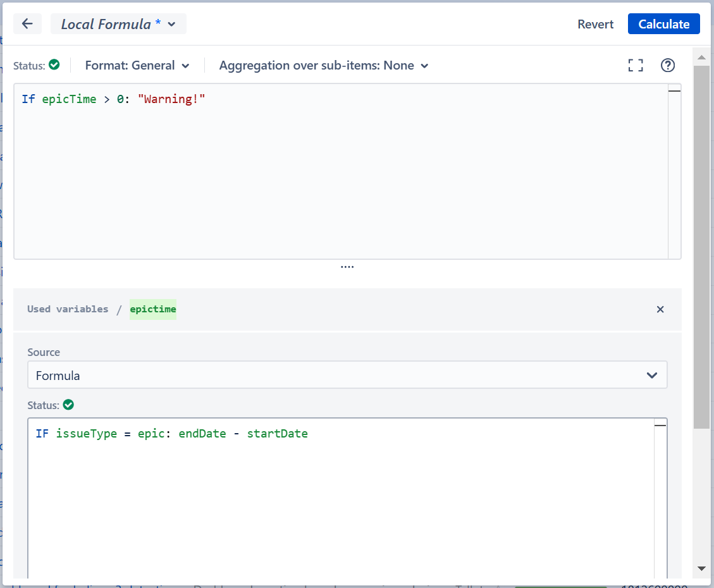Collapse the epictime formula editor minimize bar

click(x=660, y=426)
